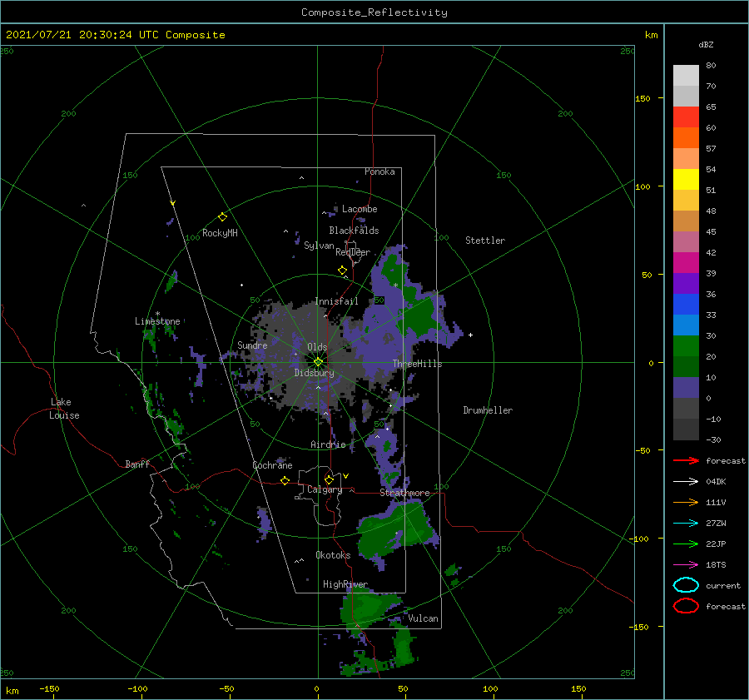The width and height of the screenshot is (749, 700).
Task: Click the yellow diamond marker above Calgary label
Action: point(329,479)
